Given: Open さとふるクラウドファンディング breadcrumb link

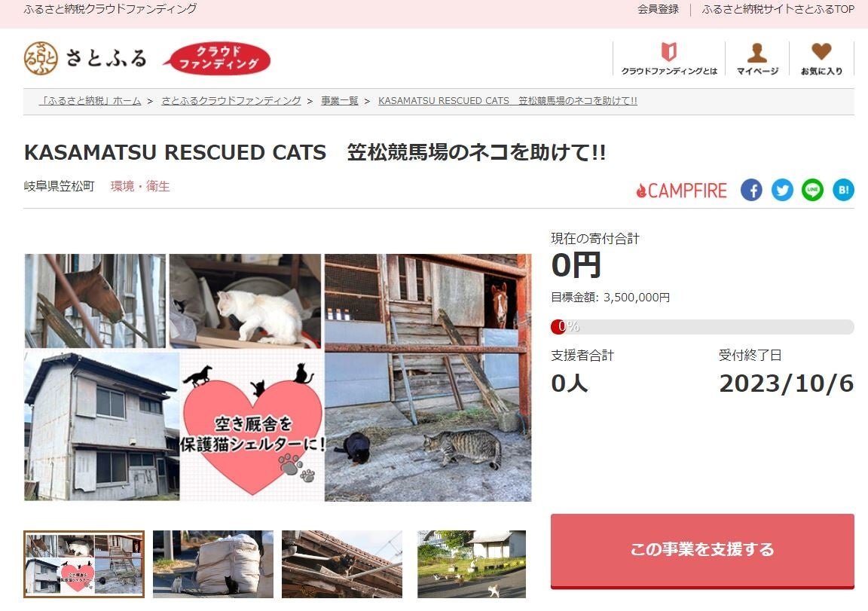Looking at the screenshot, I should click(x=231, y=101).
